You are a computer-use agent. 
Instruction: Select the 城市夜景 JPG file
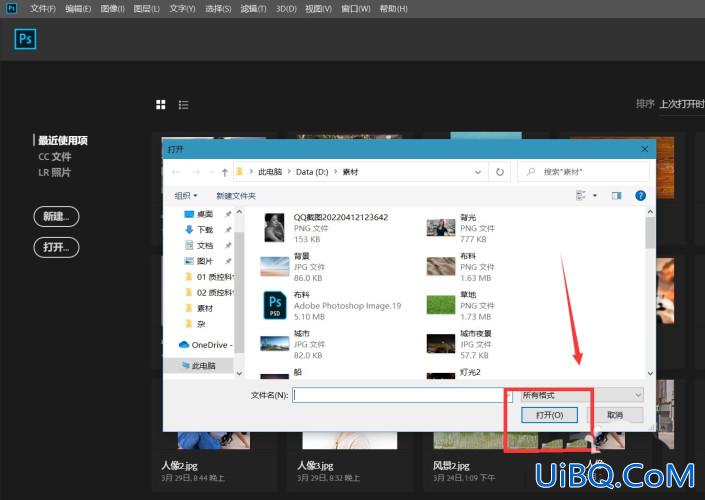[x=461, y=344]
